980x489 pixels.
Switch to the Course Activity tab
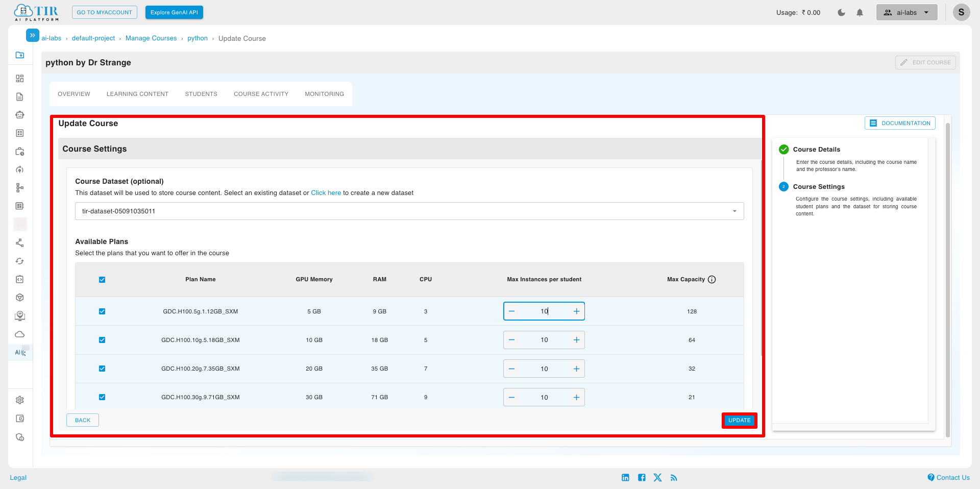point(261,94)
